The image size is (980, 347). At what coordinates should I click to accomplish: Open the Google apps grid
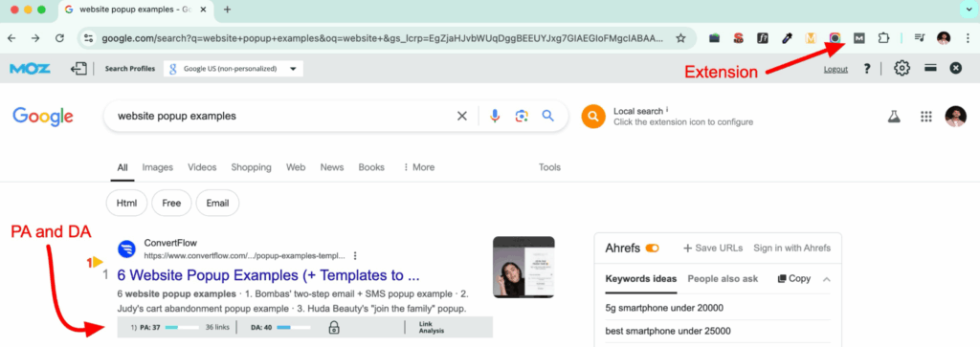pyautogui.click(x=926, y=116)
